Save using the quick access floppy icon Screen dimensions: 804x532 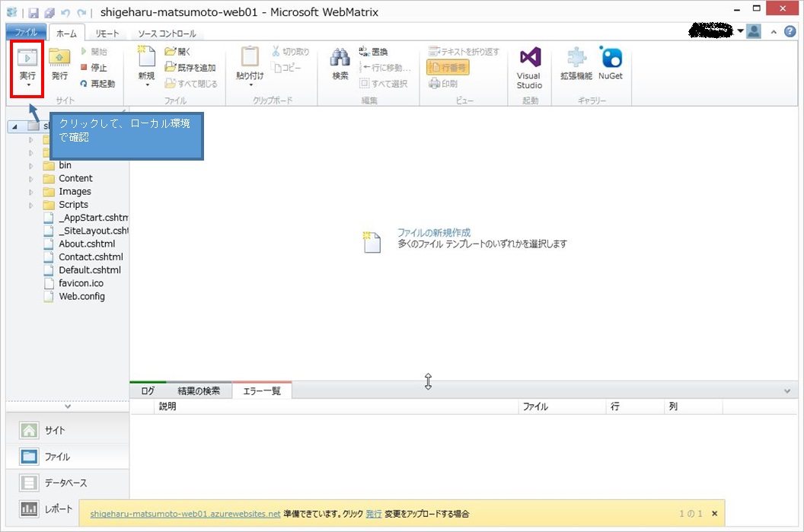(33, 13)
